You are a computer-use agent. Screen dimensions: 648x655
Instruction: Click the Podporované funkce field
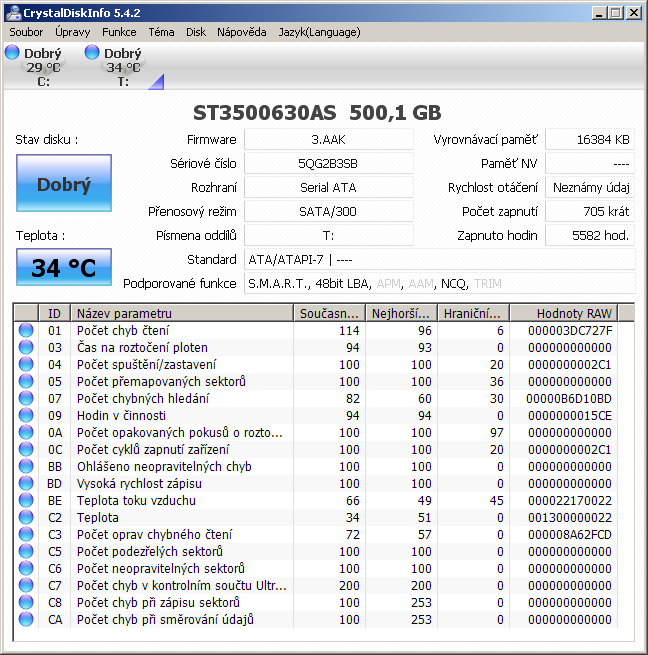(x=440, y=284)
